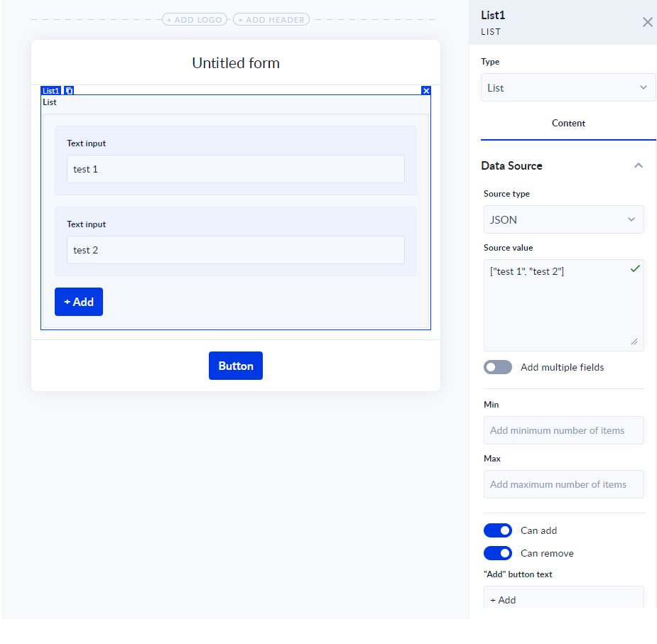657x644 pixels.
Task: Click the List1 element name tag
Action: tap(51, 91)
